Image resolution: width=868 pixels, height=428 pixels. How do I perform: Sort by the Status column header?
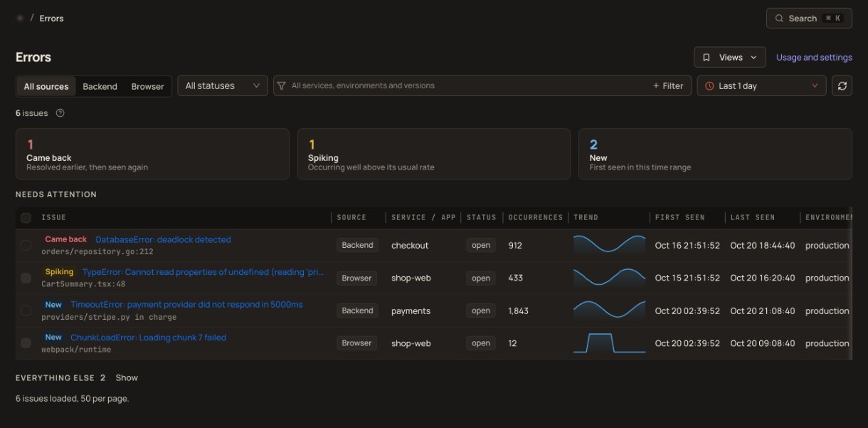pyautogui.click(x=481, y=217)
